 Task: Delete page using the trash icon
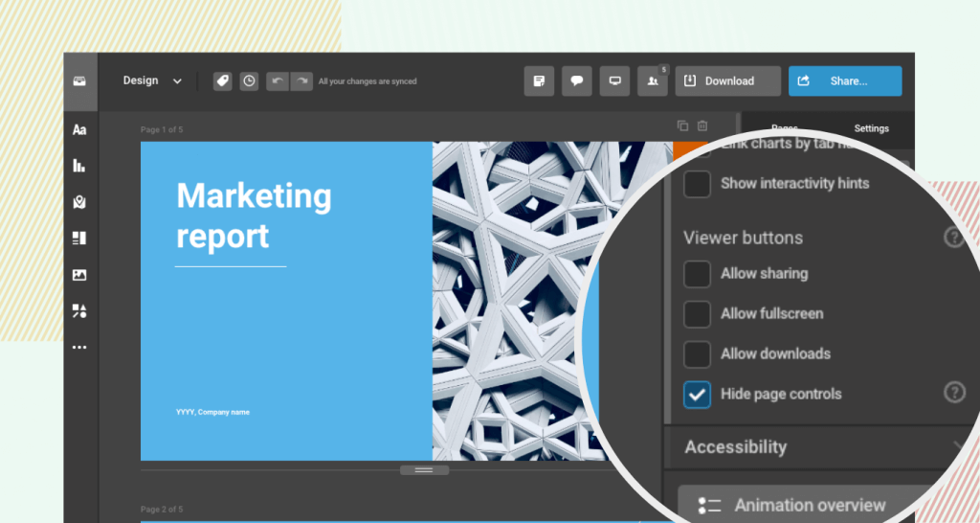[x=702, y=126]
